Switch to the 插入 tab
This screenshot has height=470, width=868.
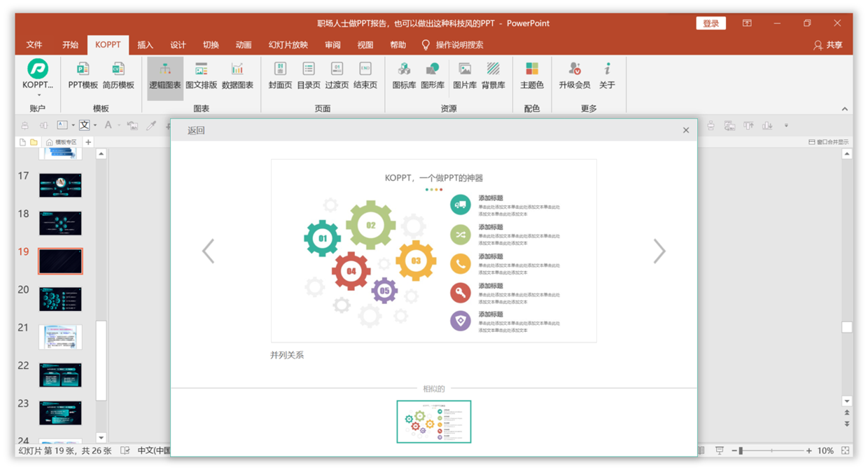145,45
